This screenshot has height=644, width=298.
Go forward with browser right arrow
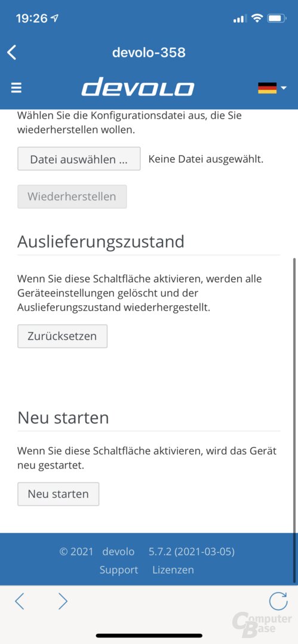tap(63, 601)
